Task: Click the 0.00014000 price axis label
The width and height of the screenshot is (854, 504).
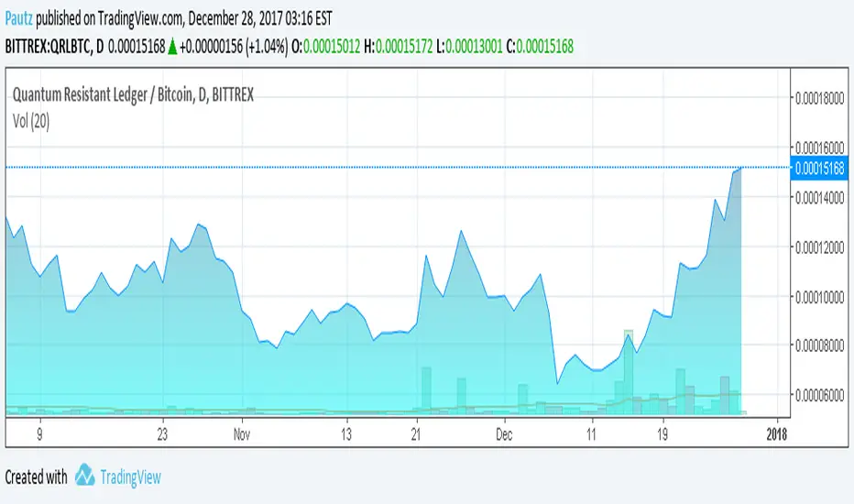Action: pos(820,197)
